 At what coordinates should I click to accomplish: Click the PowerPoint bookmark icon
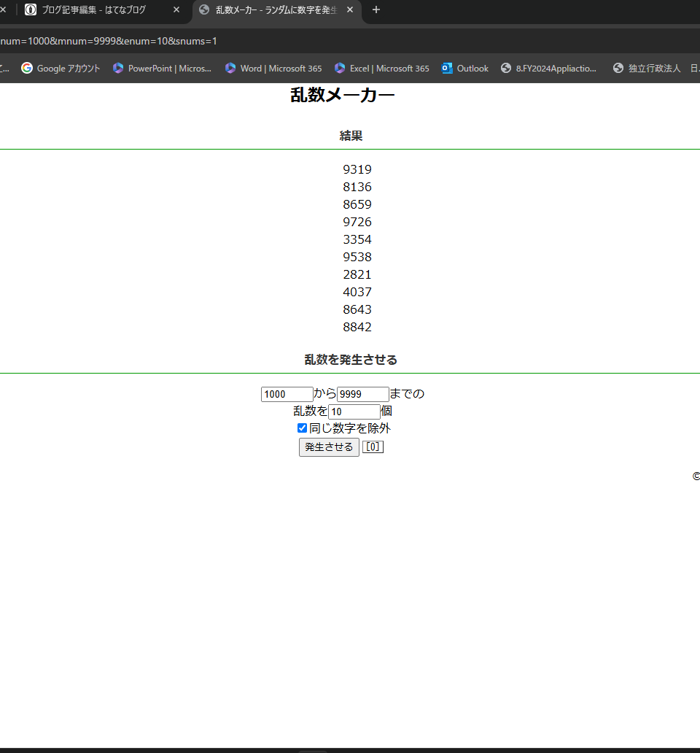118,68
